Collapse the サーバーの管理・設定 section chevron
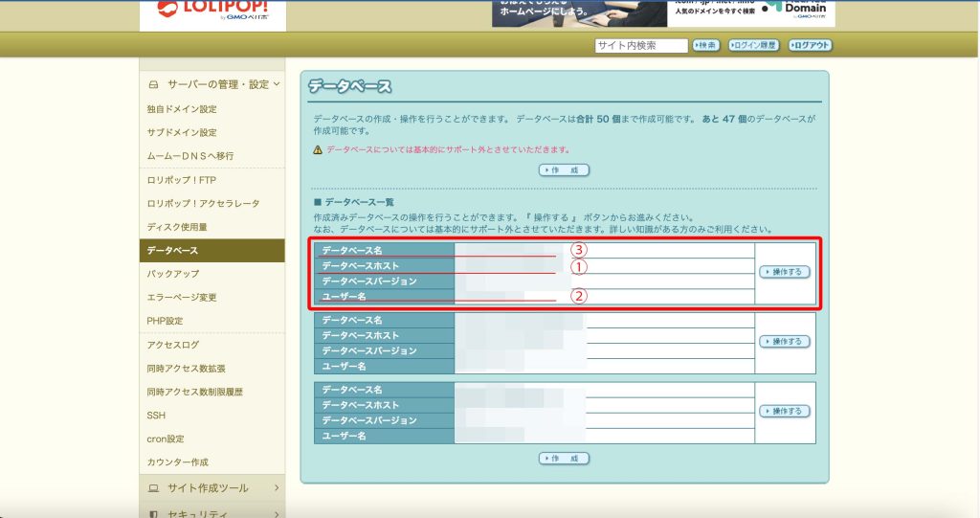Image resolution: width=980 pixels, height=518 pixels. 277,84
